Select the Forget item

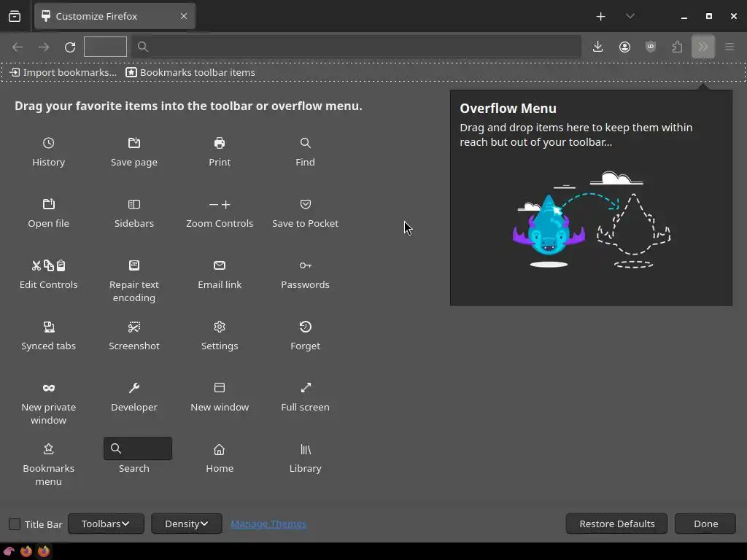[x=305, y=336]
